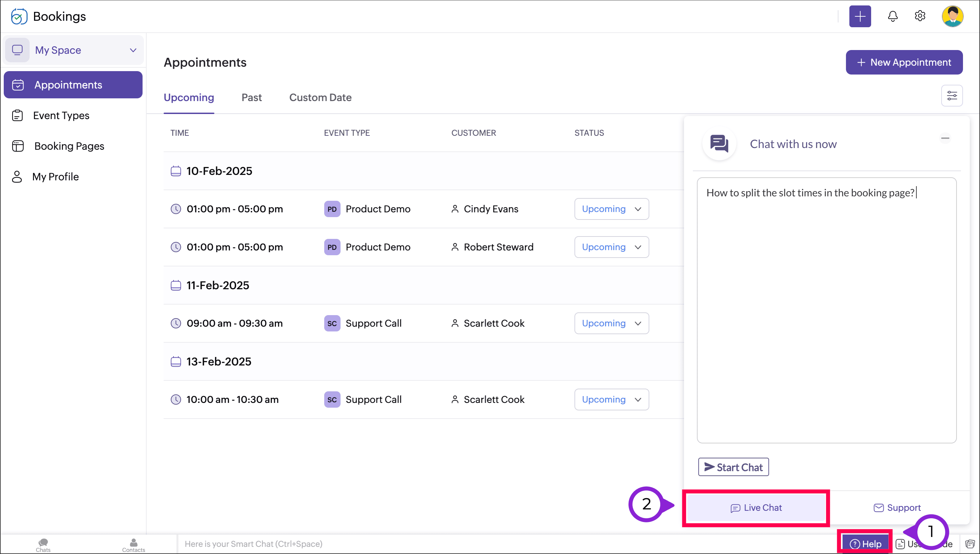
Task: Switch to the Support tab in chat panel
Action: click(x=897, y=507)
